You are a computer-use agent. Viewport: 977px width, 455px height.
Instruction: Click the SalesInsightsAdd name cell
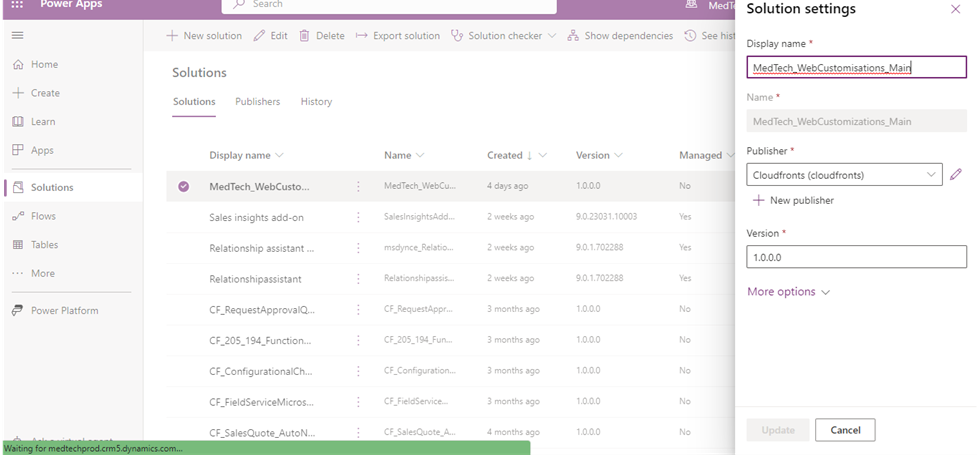click(x=420, y=217)
